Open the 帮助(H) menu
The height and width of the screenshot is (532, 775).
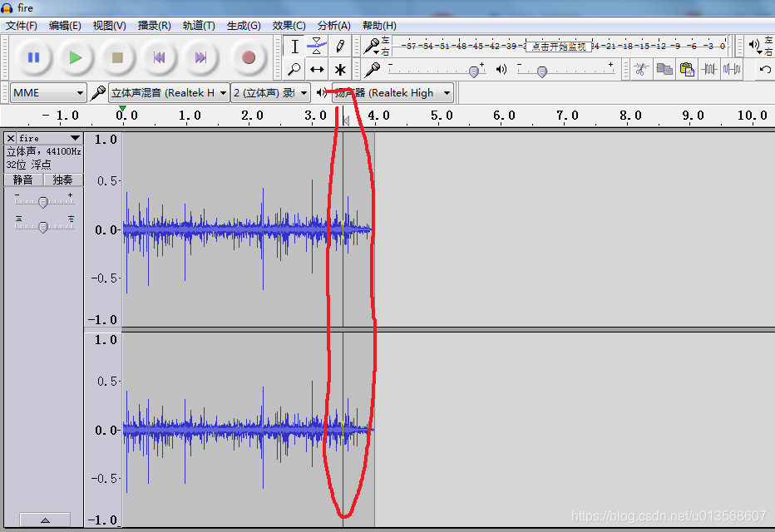(x=379, y=26)
